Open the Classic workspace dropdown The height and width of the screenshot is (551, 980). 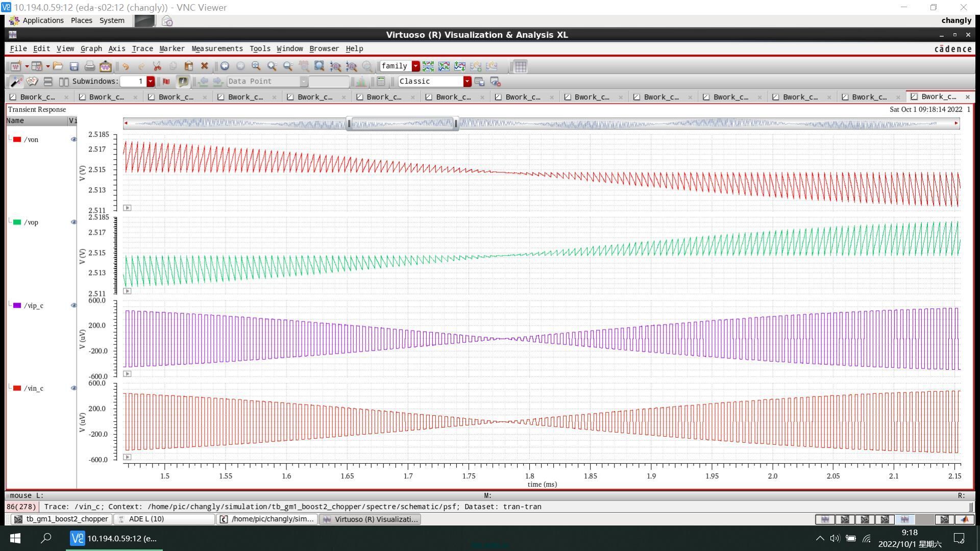click(467, 82)
